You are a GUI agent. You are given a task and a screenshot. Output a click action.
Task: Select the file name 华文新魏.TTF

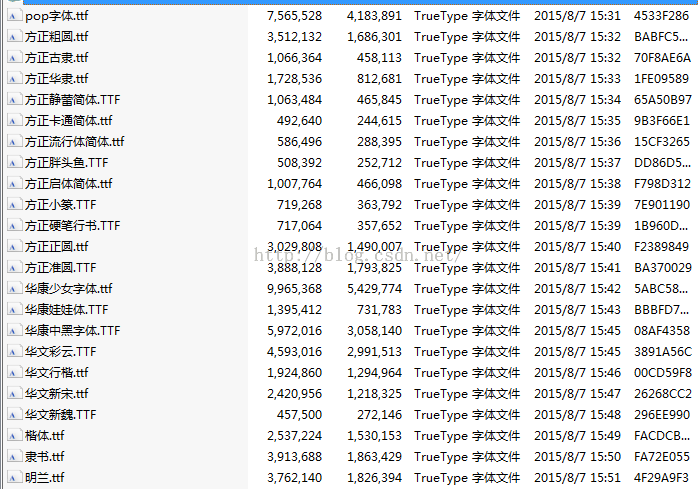pos(61,414)
